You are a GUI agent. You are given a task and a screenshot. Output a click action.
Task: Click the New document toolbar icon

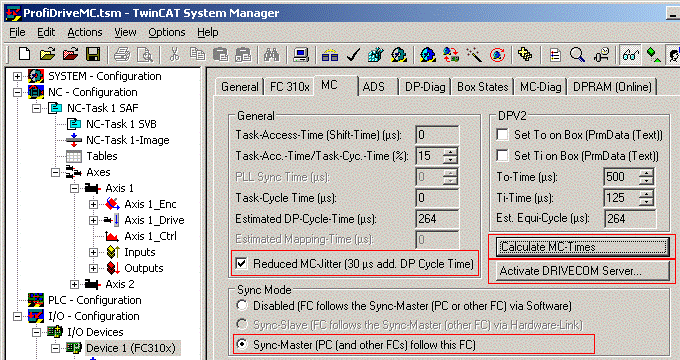point(24,55)
